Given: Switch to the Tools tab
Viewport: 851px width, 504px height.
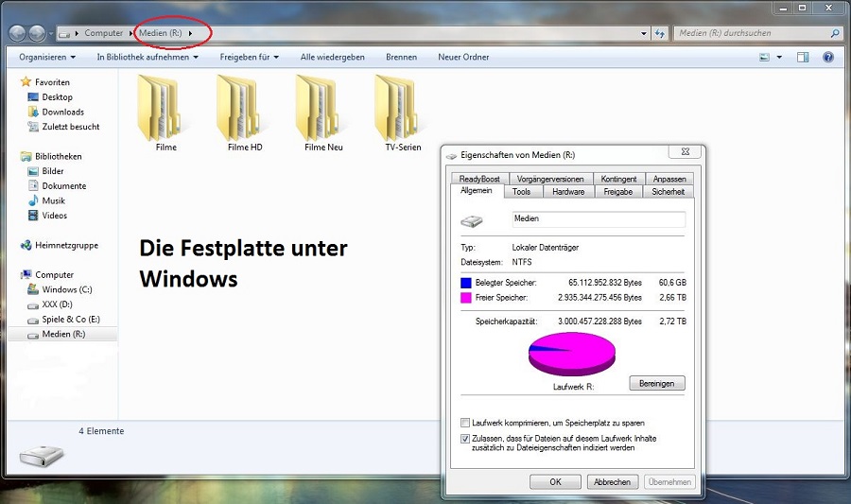Looking at the screenshot, I should coord(521,192).
